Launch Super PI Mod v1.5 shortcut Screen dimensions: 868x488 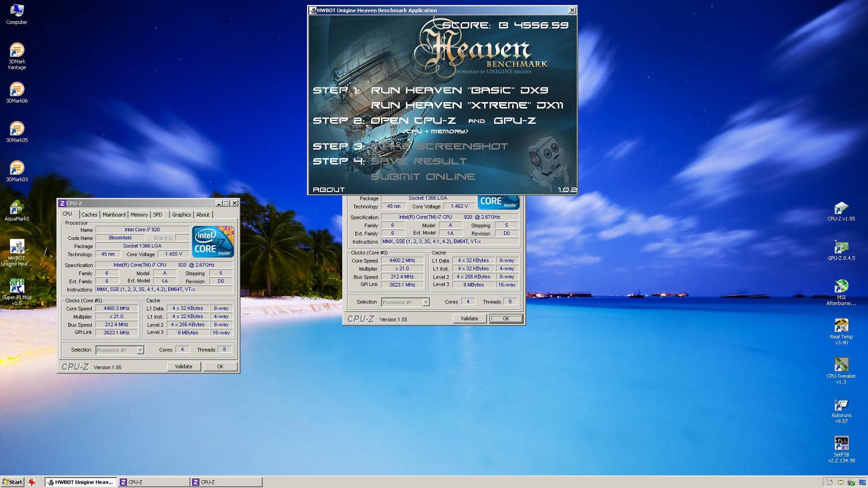[x=17, y=292]
